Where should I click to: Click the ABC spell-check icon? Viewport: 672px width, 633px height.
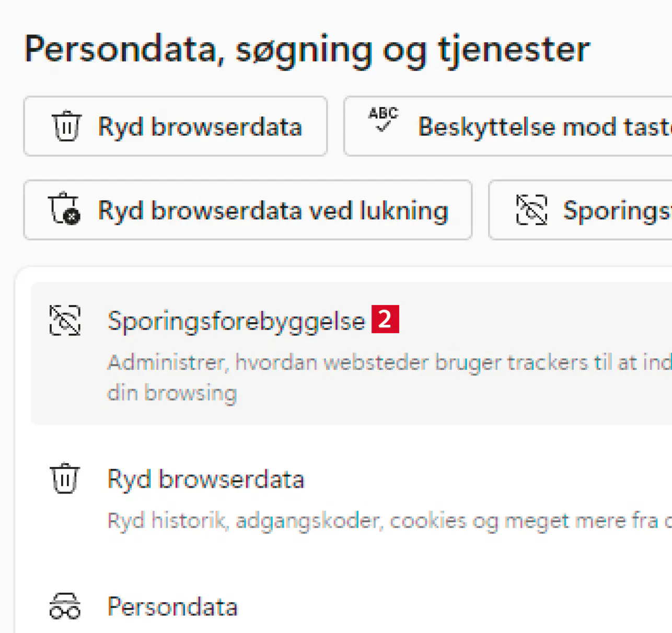383,120
